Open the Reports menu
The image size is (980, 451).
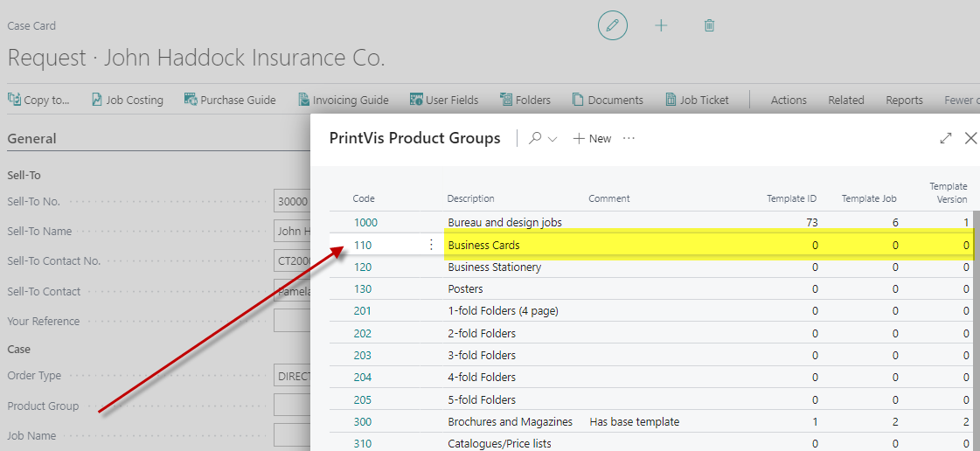[x=904, y=100]
